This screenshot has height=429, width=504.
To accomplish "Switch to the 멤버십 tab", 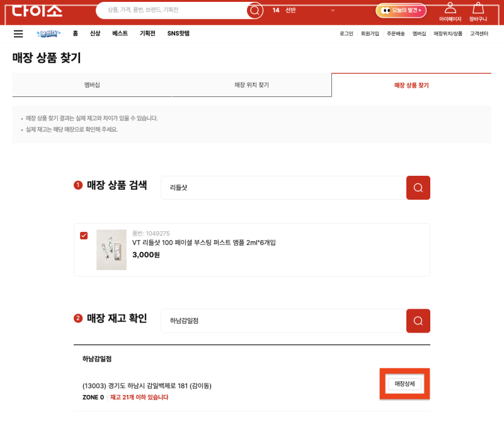I will [x=92, y=85].
